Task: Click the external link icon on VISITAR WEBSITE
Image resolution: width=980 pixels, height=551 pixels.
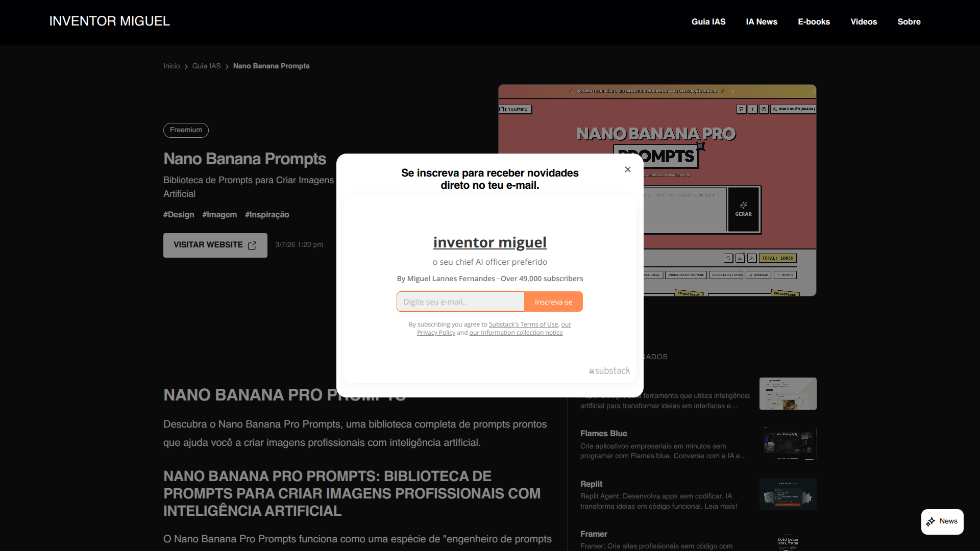Action: coord(252,245)
